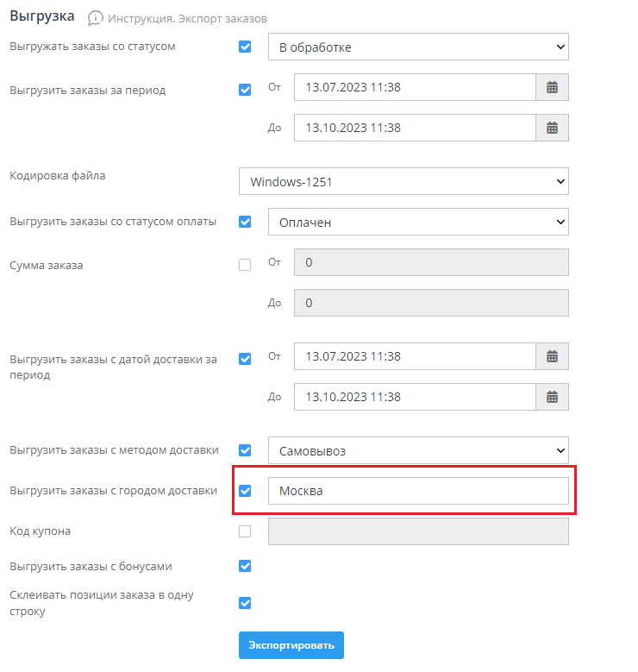The image size is (638, 672).
Task: Open calendar for order period start date
Action: 553,87
